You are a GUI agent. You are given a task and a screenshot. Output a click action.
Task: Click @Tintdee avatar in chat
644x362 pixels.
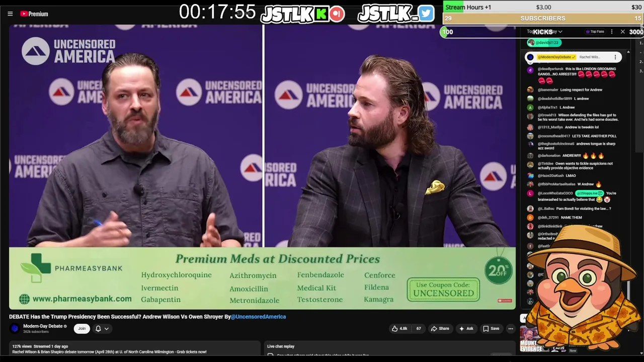coord(530,164)
